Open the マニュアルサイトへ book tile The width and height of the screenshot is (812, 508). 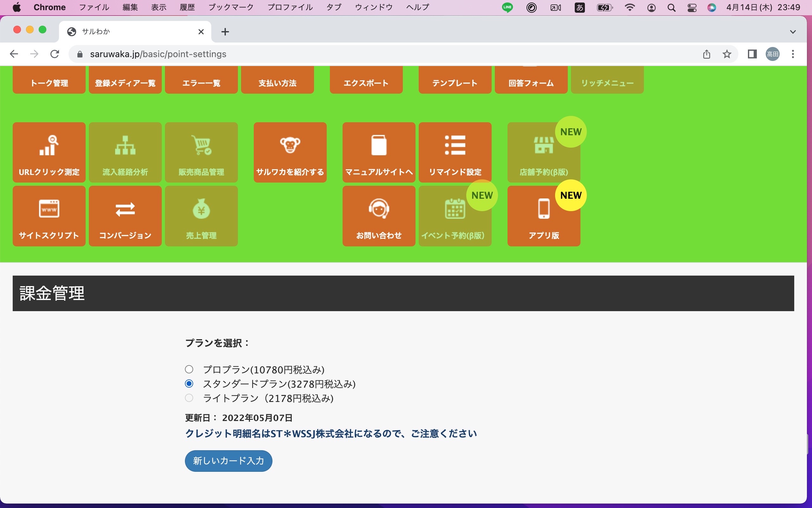379,152
